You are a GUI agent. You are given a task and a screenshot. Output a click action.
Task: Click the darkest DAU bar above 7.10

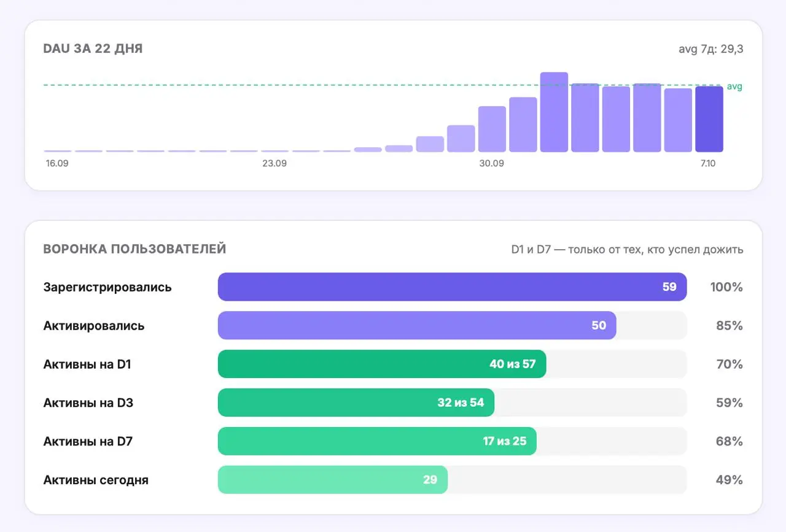709,119
